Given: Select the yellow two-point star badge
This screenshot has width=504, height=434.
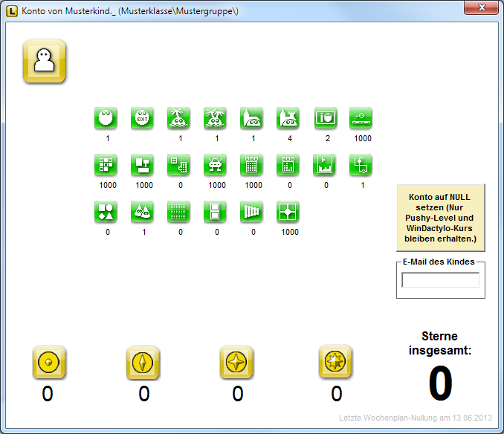Looking at the screenshot, I should tap(143, 362).
